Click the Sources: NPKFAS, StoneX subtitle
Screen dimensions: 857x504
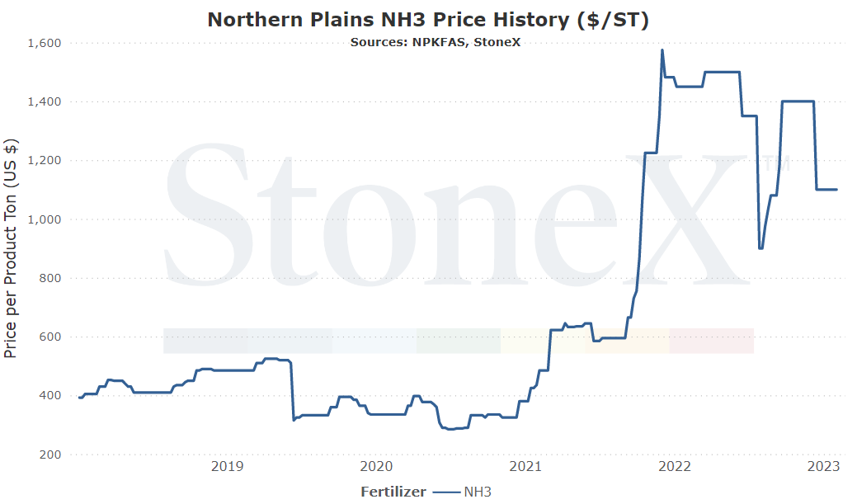coord(435,42)
